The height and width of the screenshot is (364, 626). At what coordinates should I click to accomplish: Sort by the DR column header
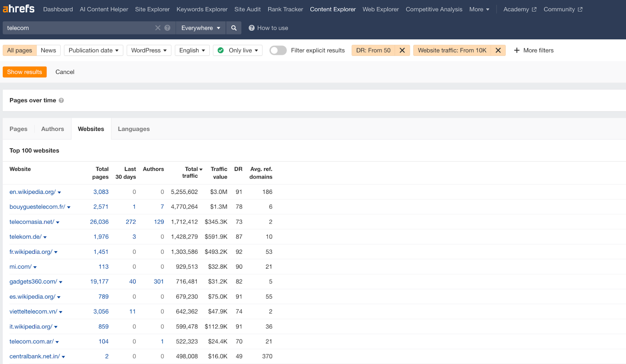[238, 169]
